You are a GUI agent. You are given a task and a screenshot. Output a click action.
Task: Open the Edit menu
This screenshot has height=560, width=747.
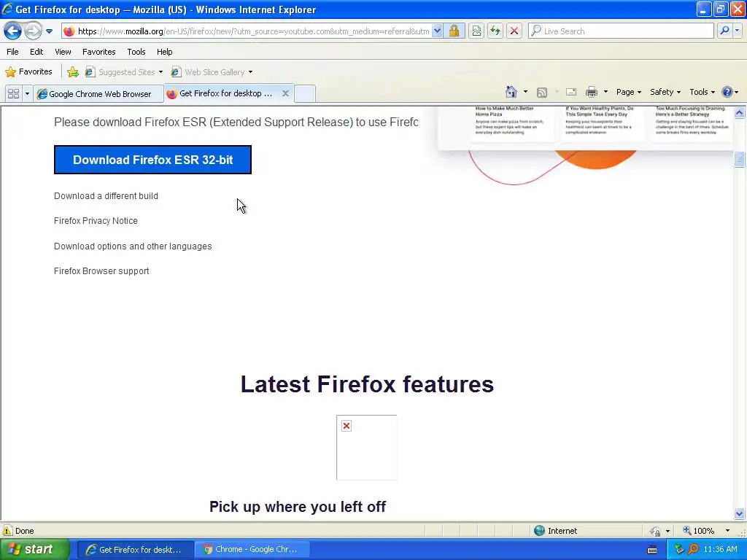pyautogui.click(x=36, y=52)
